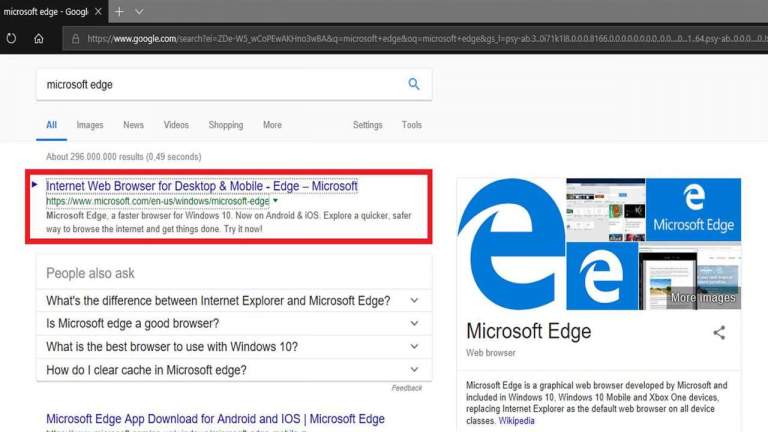Open the browser screenshots collage thumbnail

coord(606,210)
